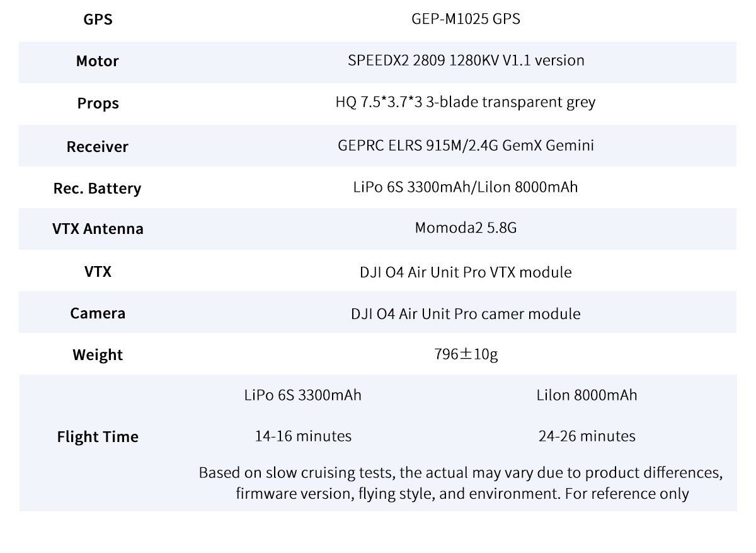Select the HQ 7.5*3.7*3 props text
Image resolution: width=756 pixels, height=553 pixels.
click(x=466, y=102)
